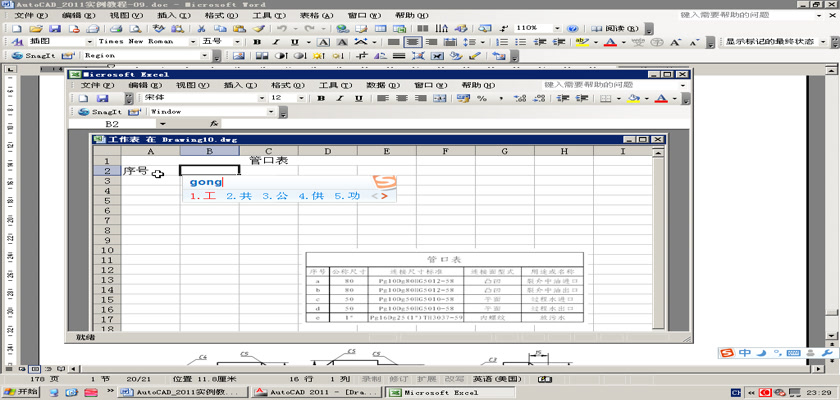Click Word's Print icon
This screenshot has height=400, width=840.
[x=117, y=28]
